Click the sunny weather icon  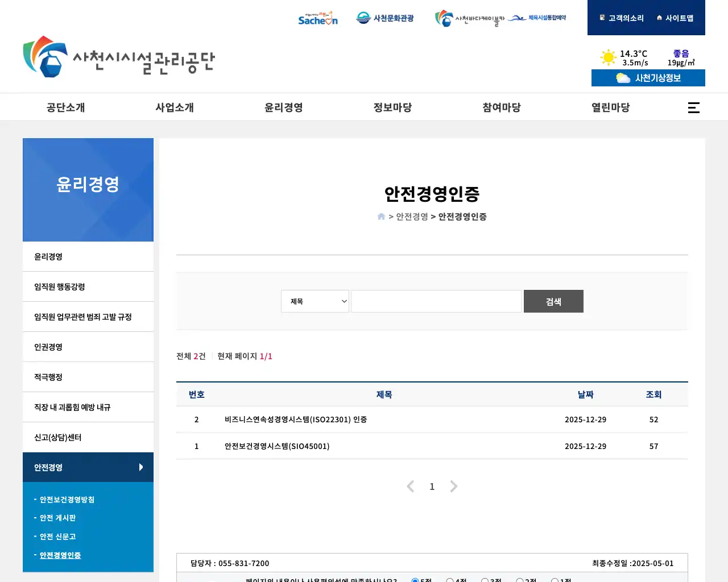609,57
